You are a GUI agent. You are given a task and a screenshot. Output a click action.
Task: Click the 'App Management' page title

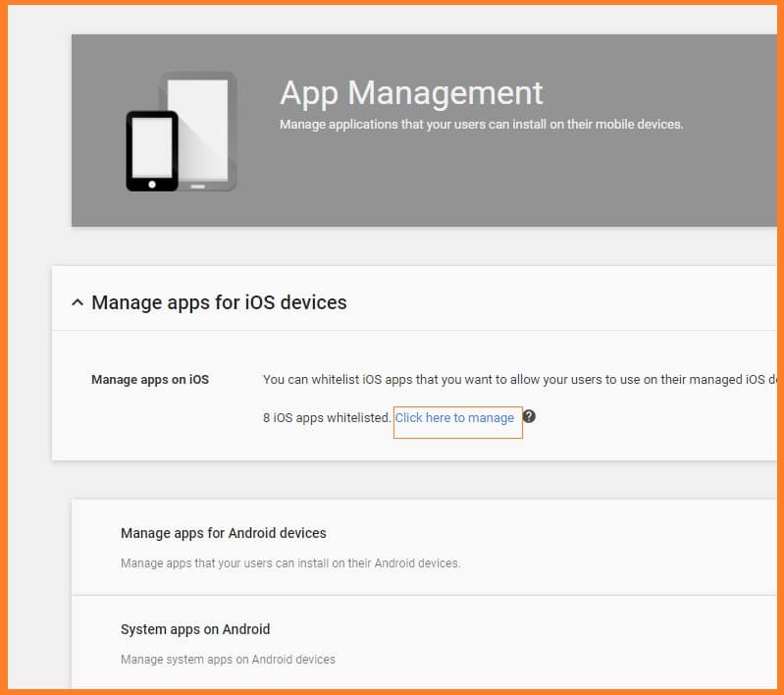pos(411,93)
